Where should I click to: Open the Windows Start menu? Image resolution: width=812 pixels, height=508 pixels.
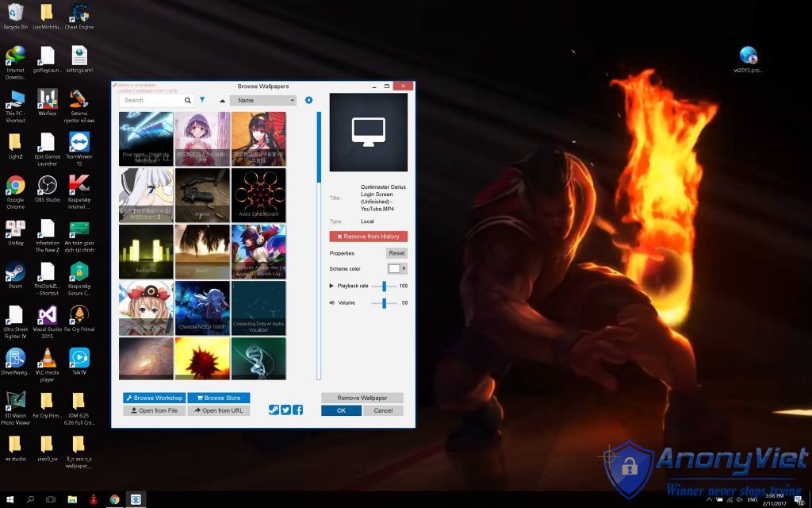pyautogui.click(x=9, y=501)
